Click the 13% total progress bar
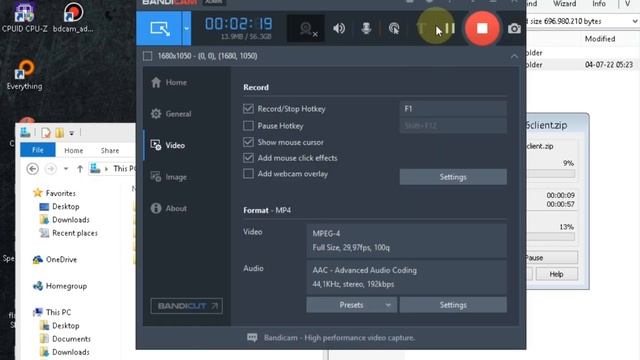The image size is (640, 360). coord(551,237)
